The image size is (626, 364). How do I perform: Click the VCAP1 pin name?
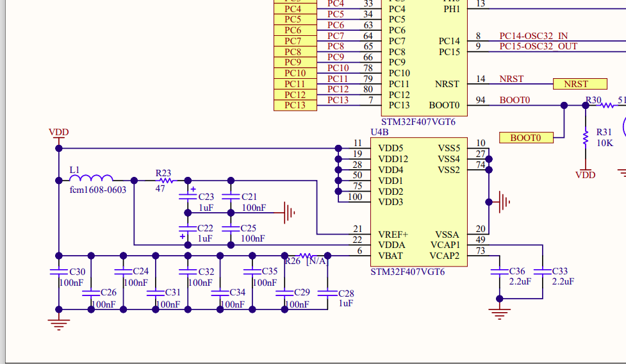[445, 245]
